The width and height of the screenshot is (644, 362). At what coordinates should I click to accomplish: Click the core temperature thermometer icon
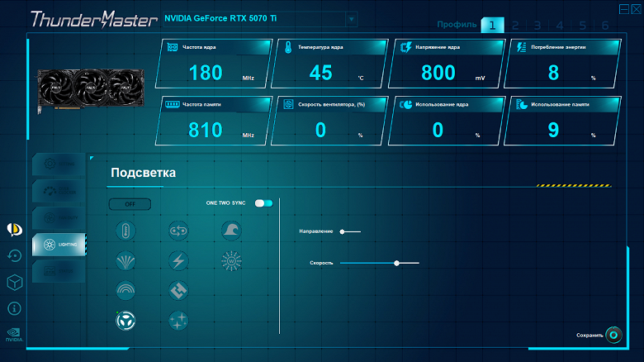click(288, 47)
